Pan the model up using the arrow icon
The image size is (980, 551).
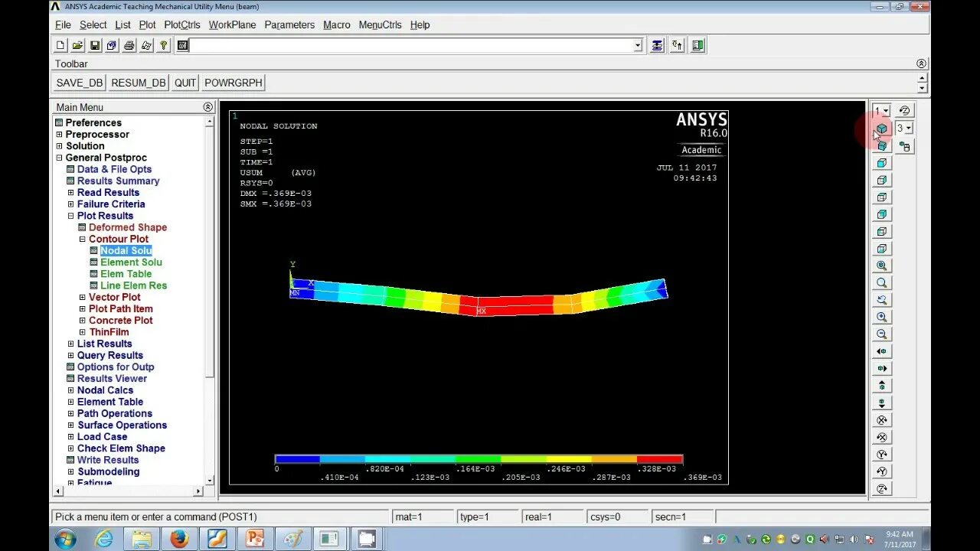pos(882,386)
